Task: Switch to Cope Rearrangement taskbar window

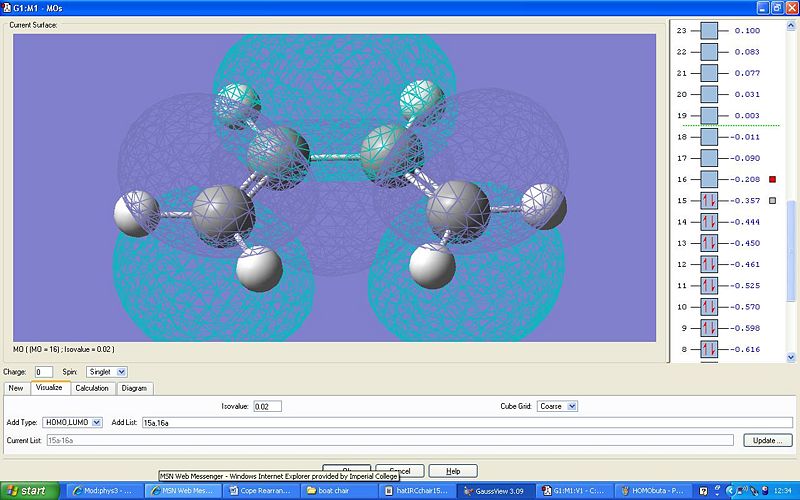Action: (262, 491)
